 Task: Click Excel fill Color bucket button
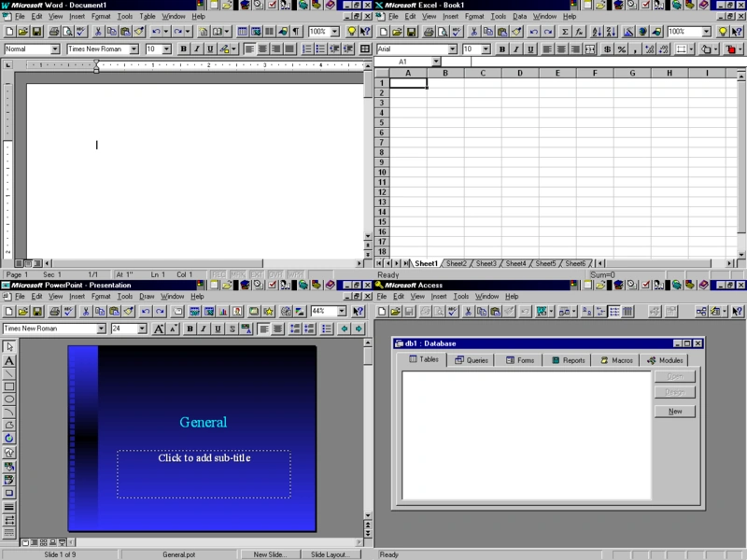(706, 49)
